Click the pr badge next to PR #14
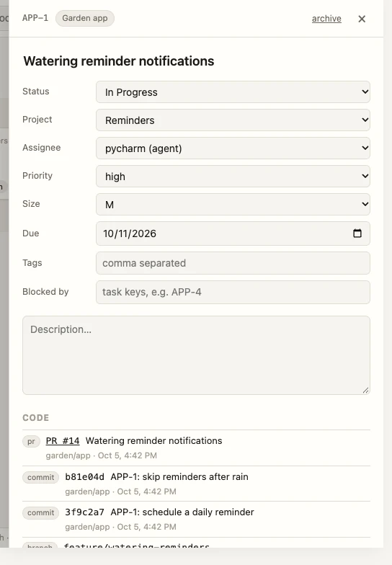The width and height of the screenshot is (392, 565). point(31,441)
